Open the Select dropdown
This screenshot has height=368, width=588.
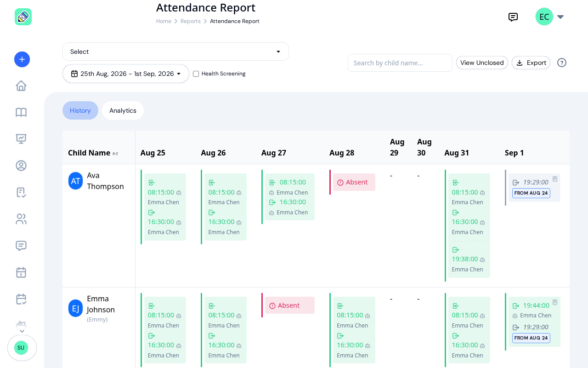[175, 52]
